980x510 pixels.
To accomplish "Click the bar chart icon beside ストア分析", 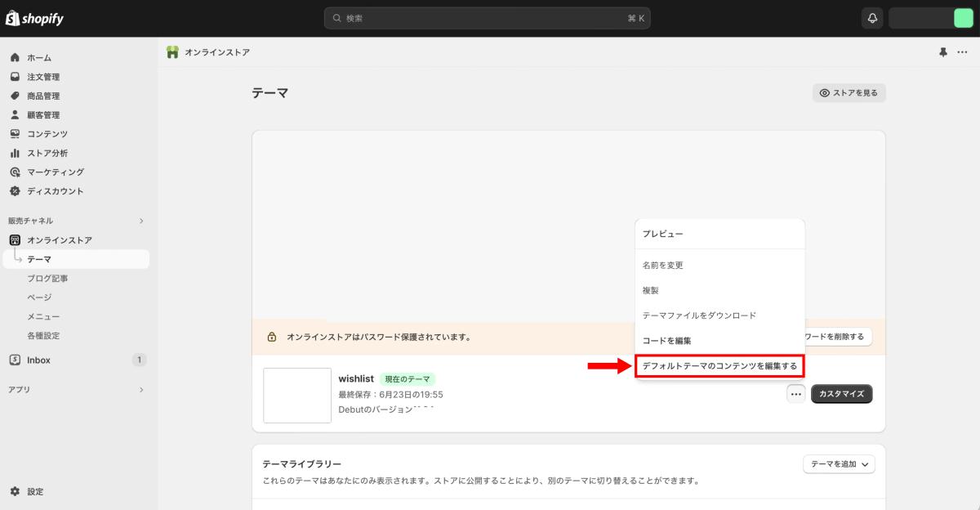I will click(15, 153).
